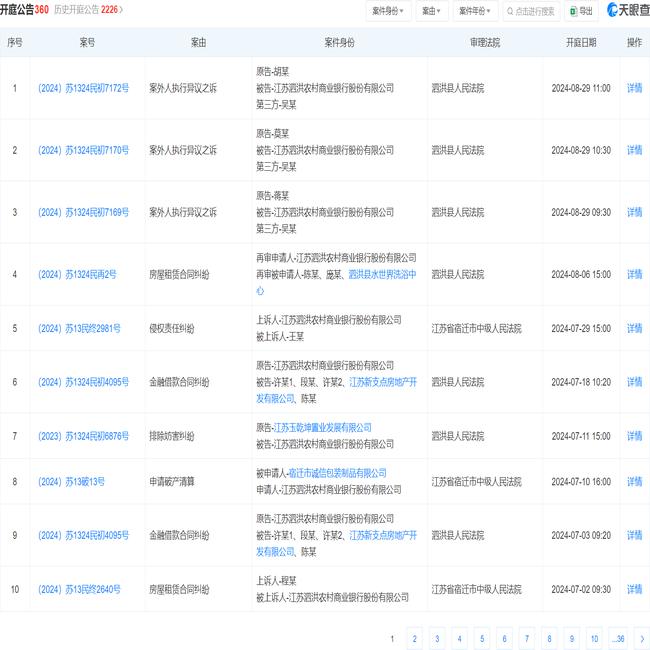Go to page 6
Image resolution: width=650 pixels, height=650 pixels.
pyautogui.click(x=504, y=638)
